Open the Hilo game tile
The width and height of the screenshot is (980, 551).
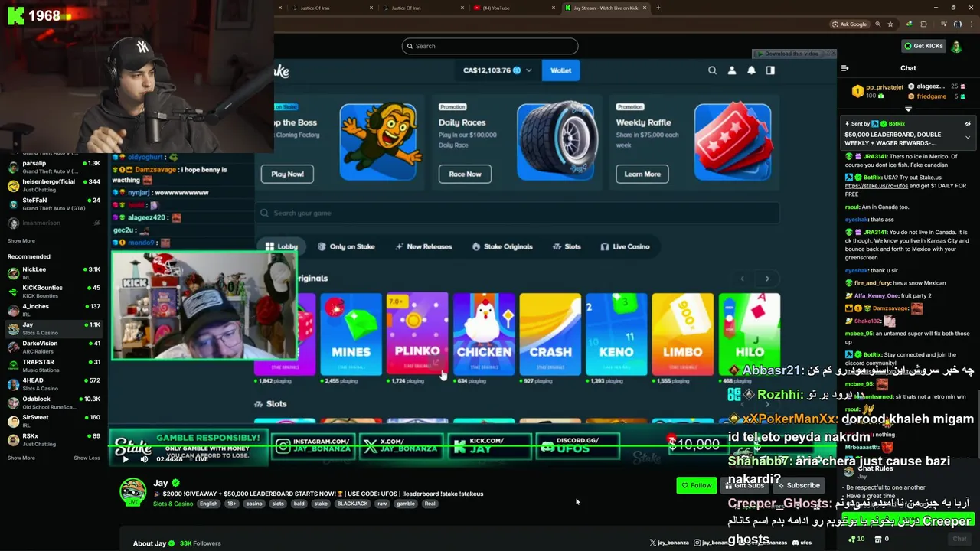750,334
